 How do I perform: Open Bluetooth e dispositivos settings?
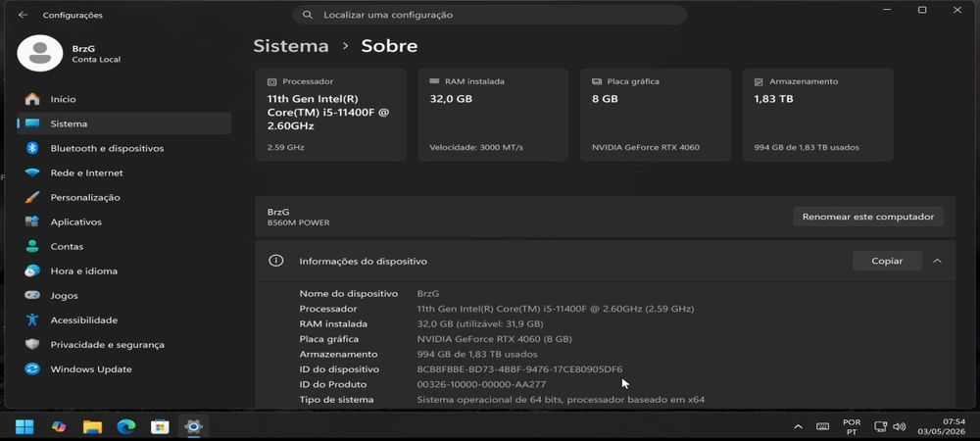click(124, 148)
